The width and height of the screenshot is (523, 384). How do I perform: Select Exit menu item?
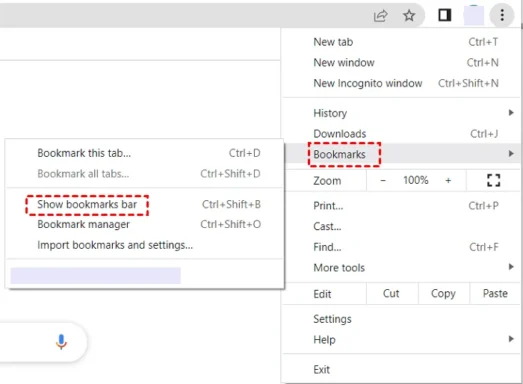coord(401,370)
